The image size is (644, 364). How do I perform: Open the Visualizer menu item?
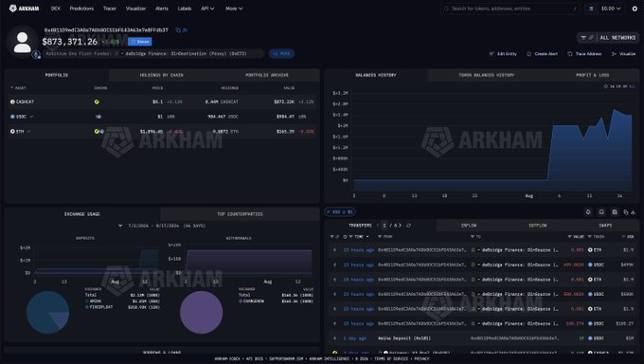point(136,9)
